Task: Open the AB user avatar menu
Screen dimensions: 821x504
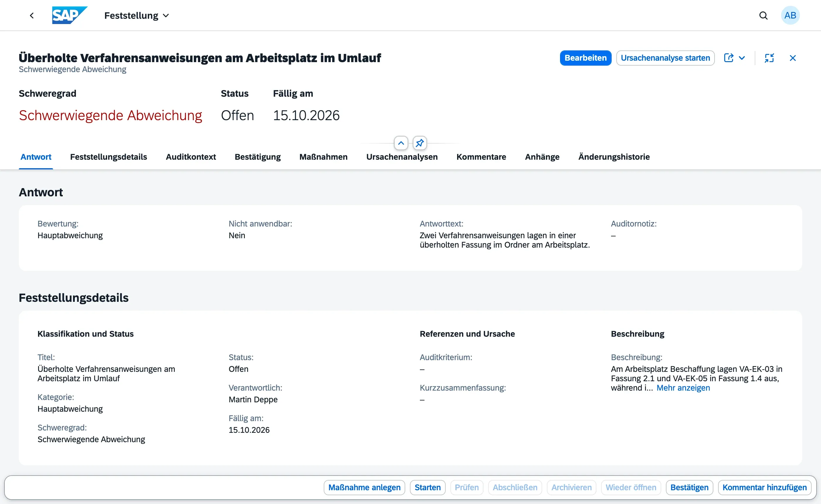Action: click(x=790, y=15)
